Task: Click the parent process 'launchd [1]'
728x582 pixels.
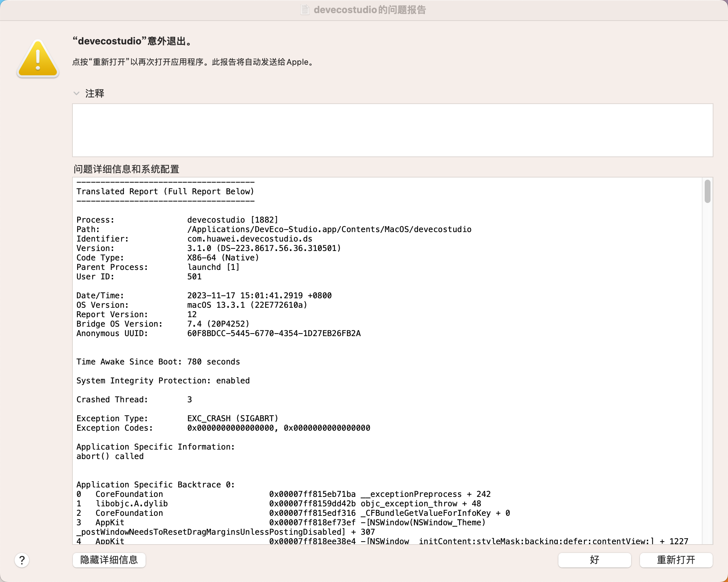Action: [213, 267]
